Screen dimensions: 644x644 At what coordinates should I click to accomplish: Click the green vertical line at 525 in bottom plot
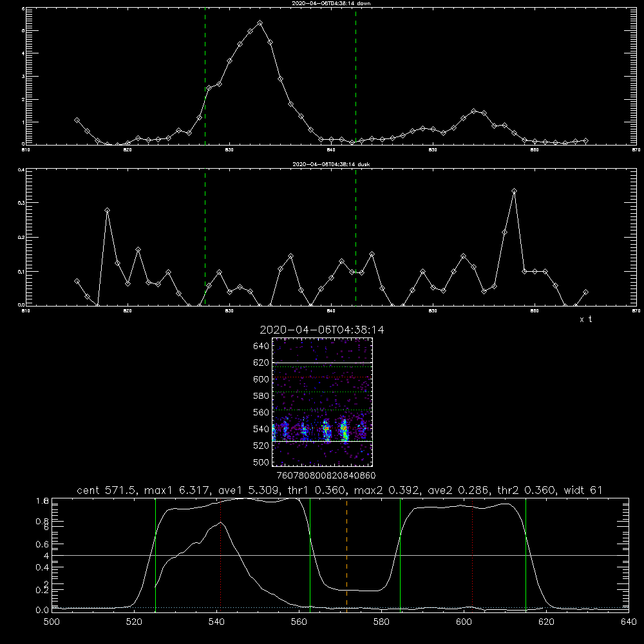pyautogui.click(x=155, y=554)
